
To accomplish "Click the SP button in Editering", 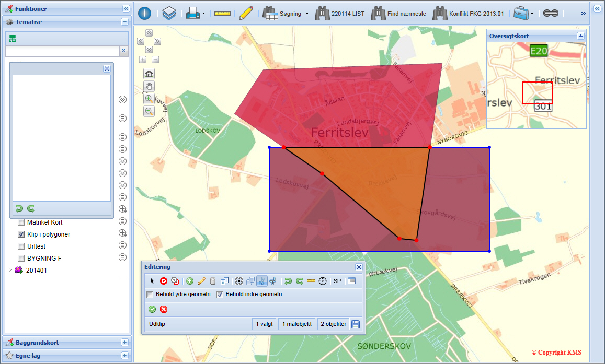I will tap(337, 281).
